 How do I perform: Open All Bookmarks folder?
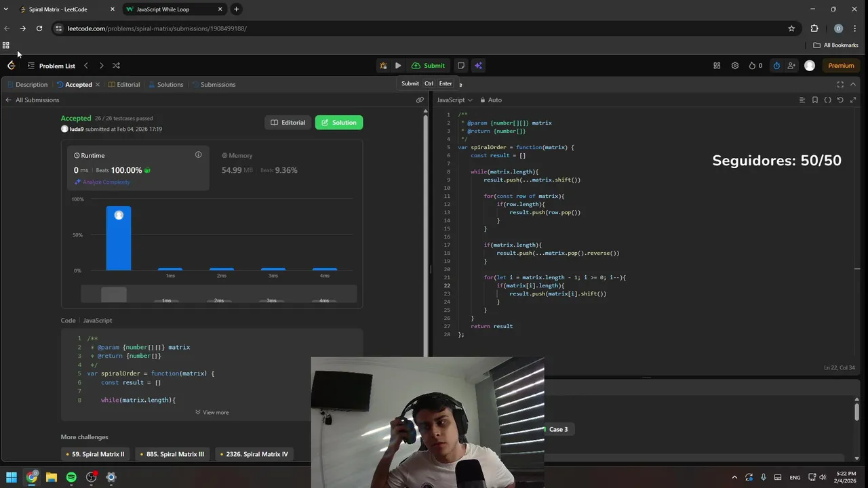pos(836,45)
